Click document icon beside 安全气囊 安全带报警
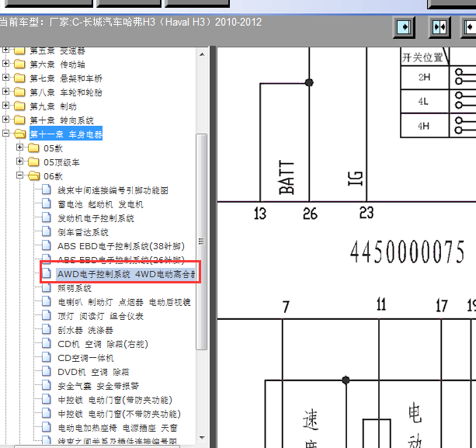This screenshot has height=448, width=476. tap(46, 385)
